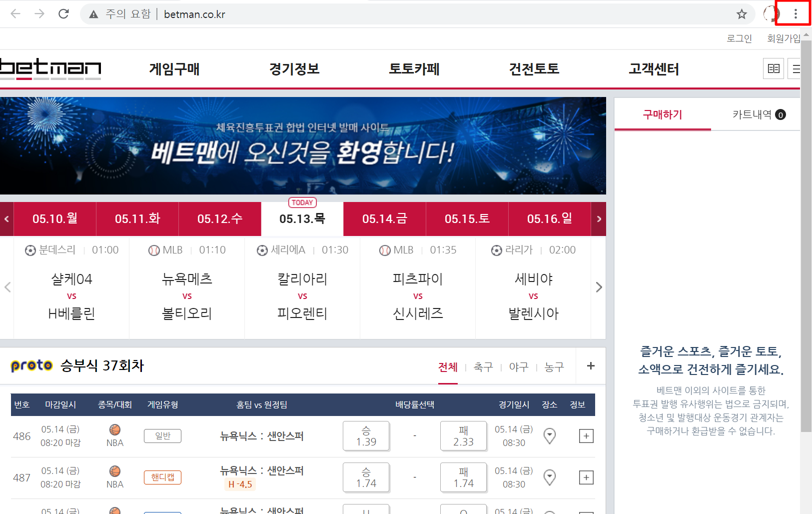Click 마감일시 column header
Image resolution: width=812 pixels, height=514 pixels.
click(60, 404)
